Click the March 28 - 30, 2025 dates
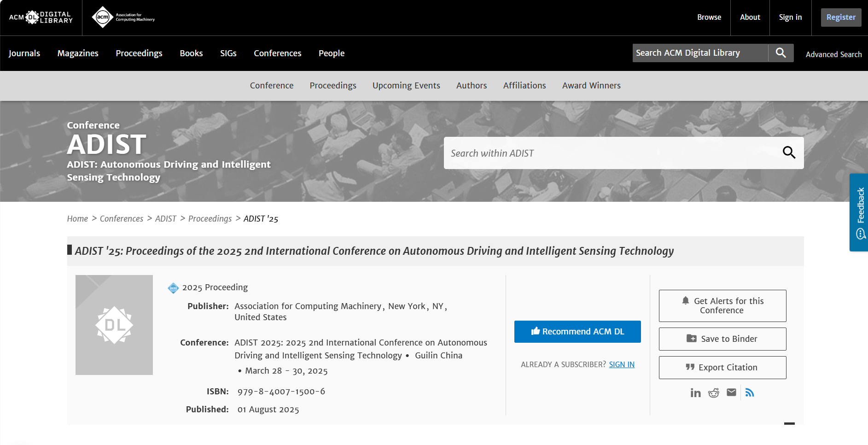868x445 pixels. click(286, 371)
